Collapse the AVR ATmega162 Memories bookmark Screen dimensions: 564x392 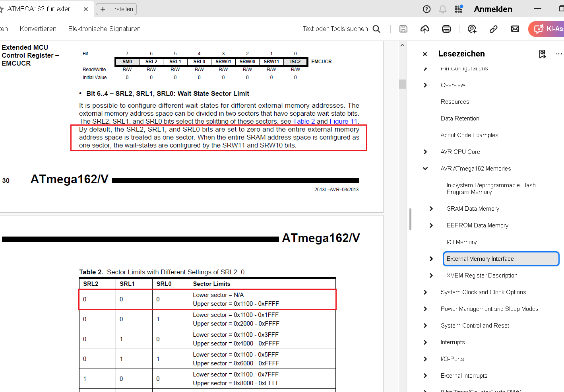[x=425, y=169]
